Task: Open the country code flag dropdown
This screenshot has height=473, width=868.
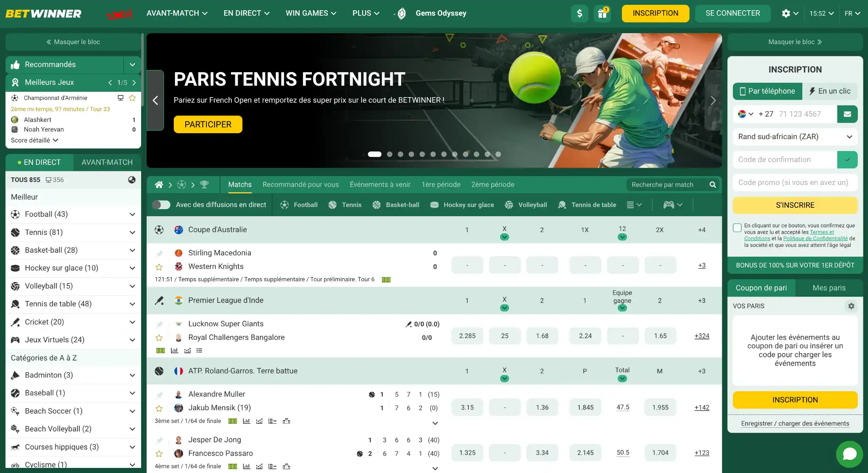Action: pyautogui.click(x=746, y=114)
